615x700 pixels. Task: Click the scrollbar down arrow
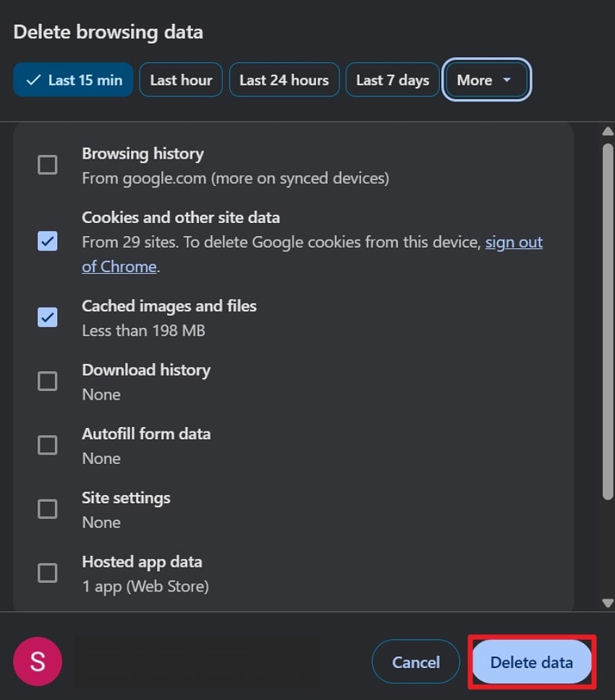[608, 602]
